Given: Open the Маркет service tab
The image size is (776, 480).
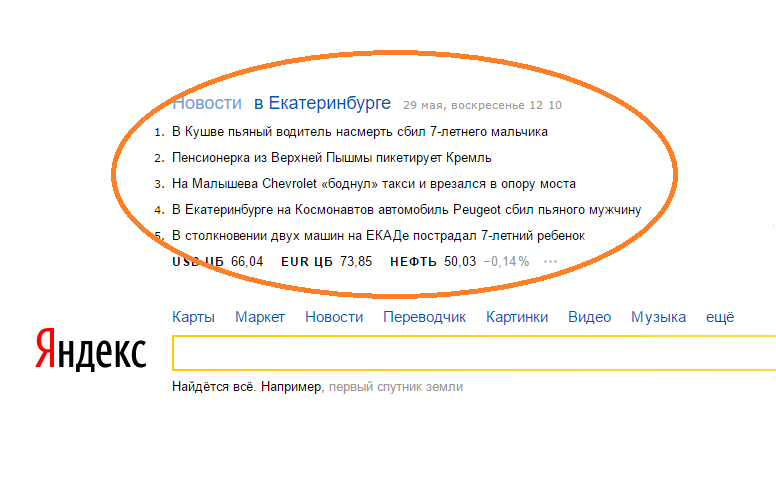Looking at the screenshot, I should pyautogui.click(x=260, y=317).
